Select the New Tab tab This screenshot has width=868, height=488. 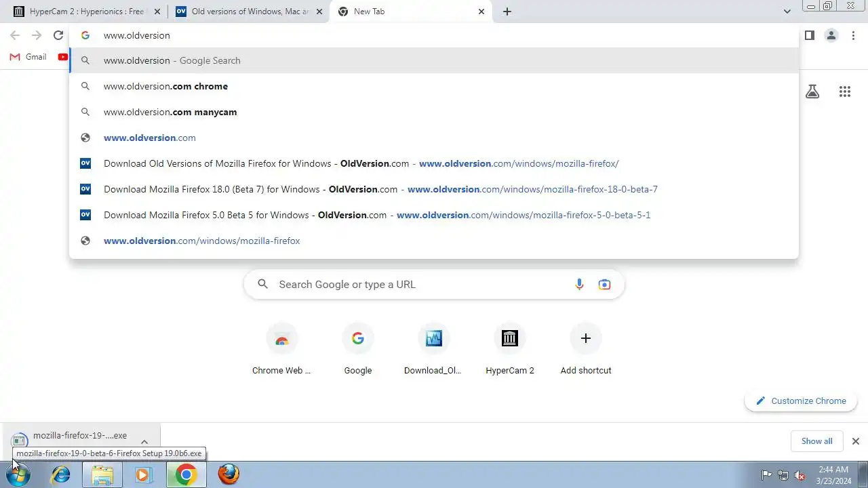pos(410,12)
